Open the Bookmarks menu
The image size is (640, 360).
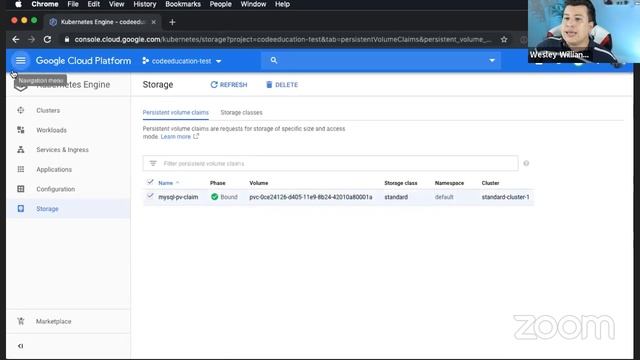click(183, 4)
